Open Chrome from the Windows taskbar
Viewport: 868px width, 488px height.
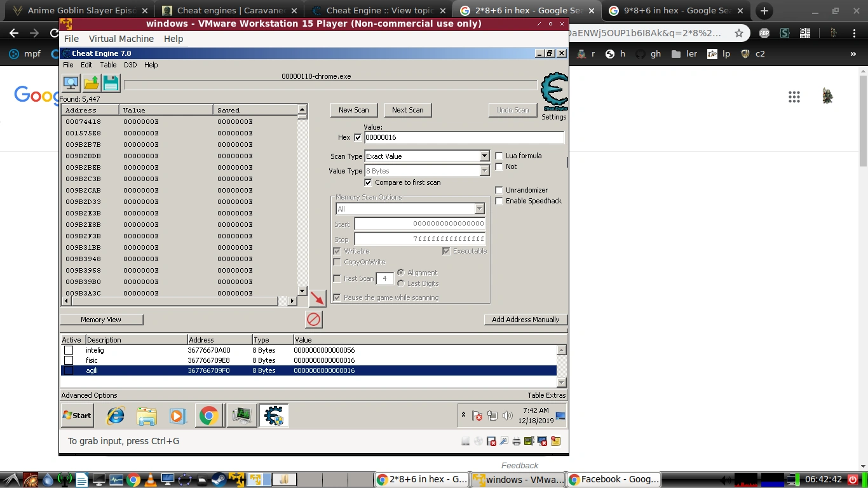208,416
